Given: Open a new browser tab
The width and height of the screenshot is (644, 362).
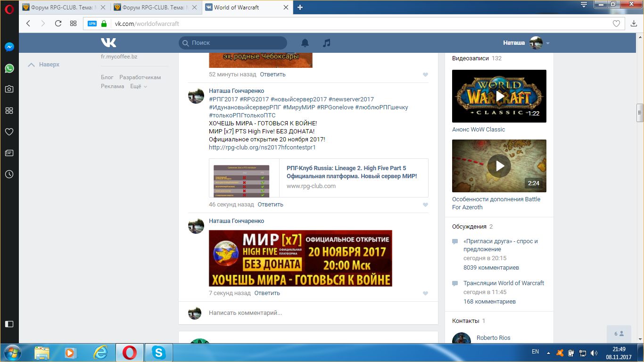Looking at the screenshot, I should click(x=300, y=7).
